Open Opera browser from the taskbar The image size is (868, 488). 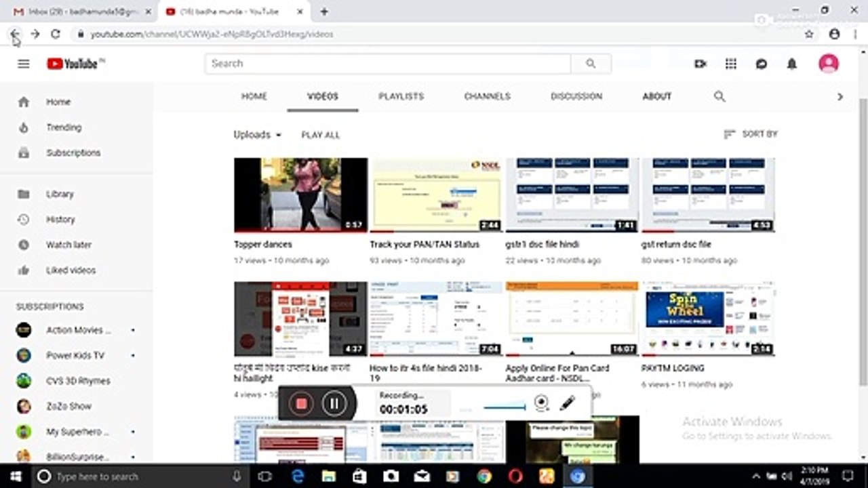(515, 476)
